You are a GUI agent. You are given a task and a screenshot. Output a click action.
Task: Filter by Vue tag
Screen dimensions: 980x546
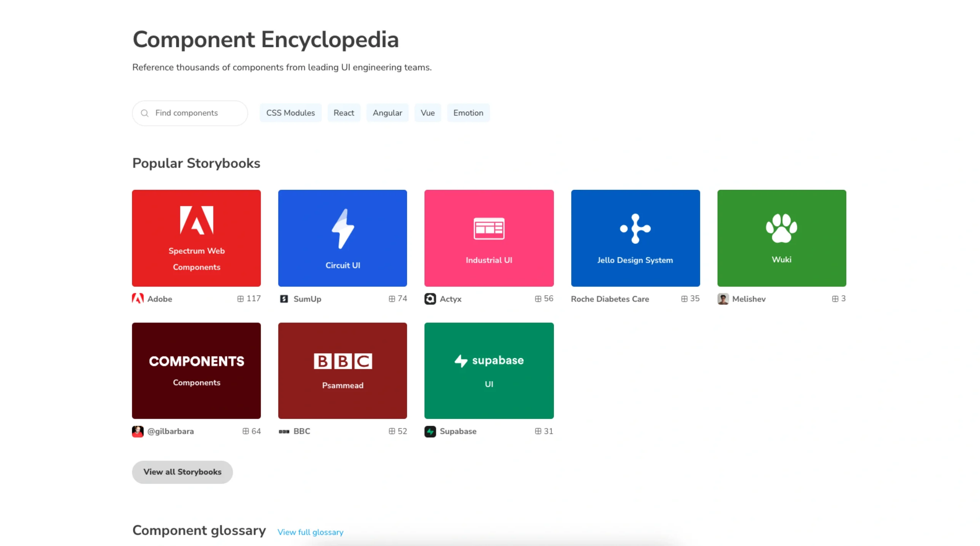(427, 113)
